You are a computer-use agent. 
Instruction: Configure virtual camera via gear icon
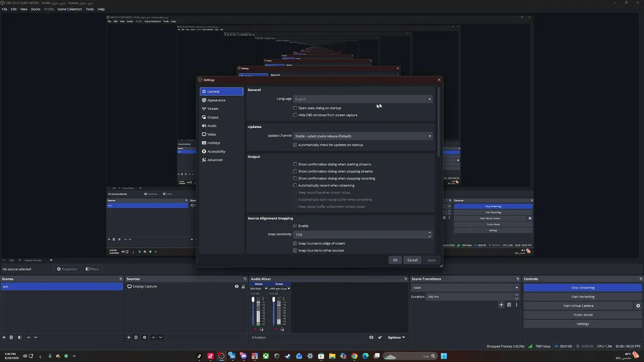638,306
